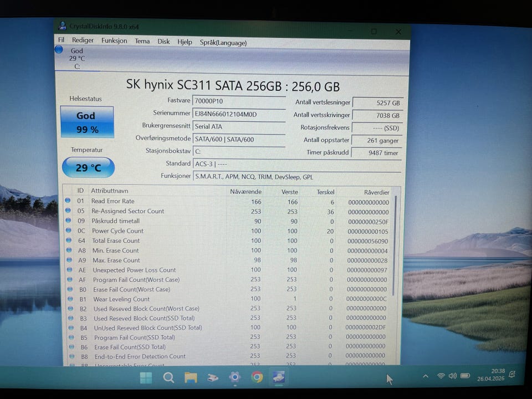
Task: Click the Rotasjonsfrekvens (SSD) value
Action: click(x=377, y=128)
